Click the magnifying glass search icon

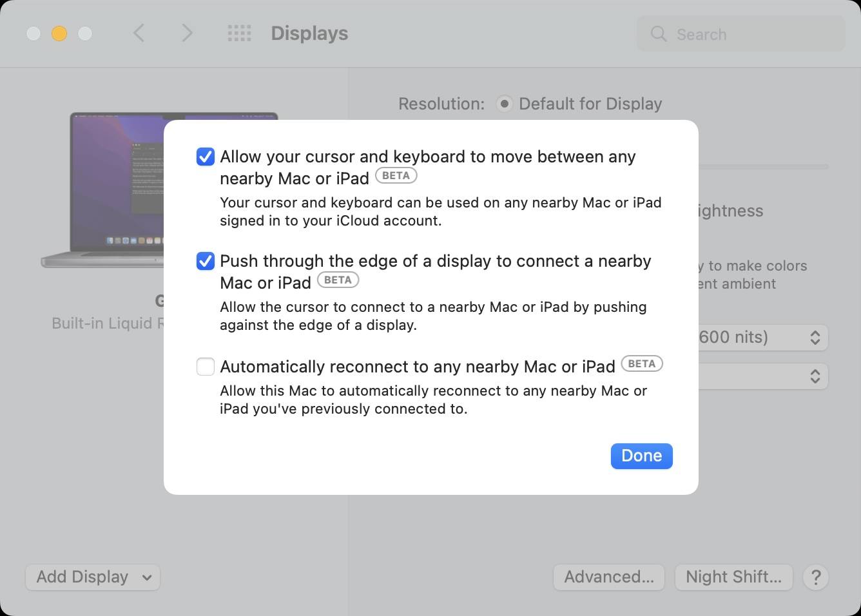coord(658,34)
